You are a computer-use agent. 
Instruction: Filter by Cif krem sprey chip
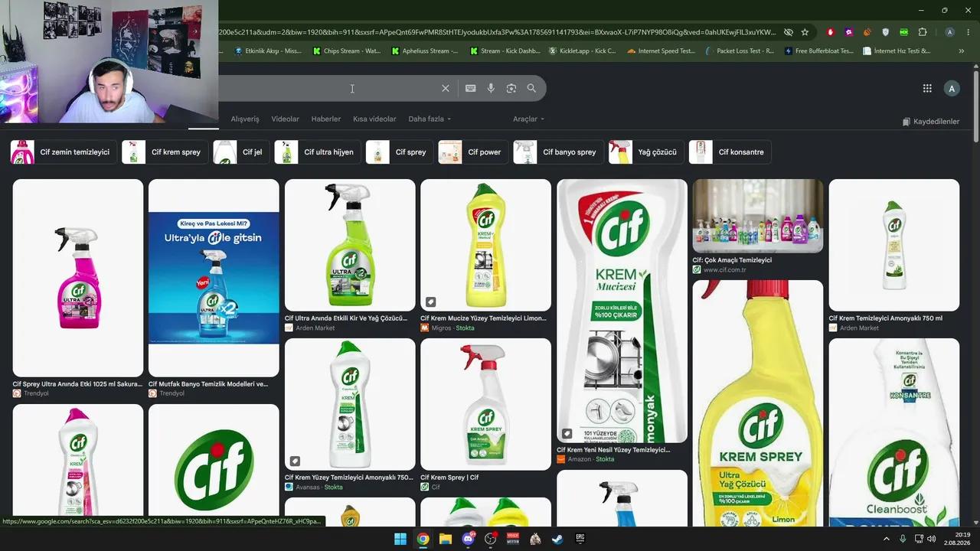[x=165, y=152]
